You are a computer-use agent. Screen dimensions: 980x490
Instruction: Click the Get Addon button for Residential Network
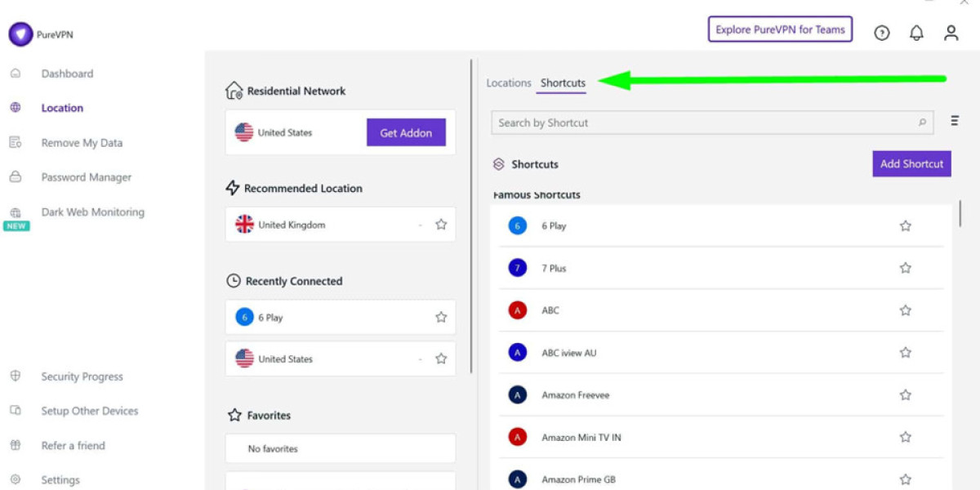pos(406,132)
